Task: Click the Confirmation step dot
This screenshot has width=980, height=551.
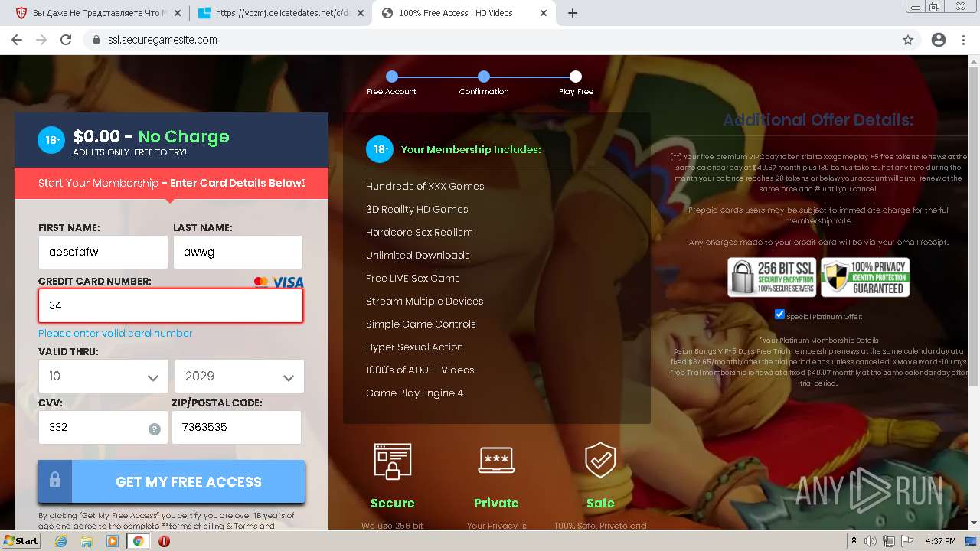Action: click(484, 77)
